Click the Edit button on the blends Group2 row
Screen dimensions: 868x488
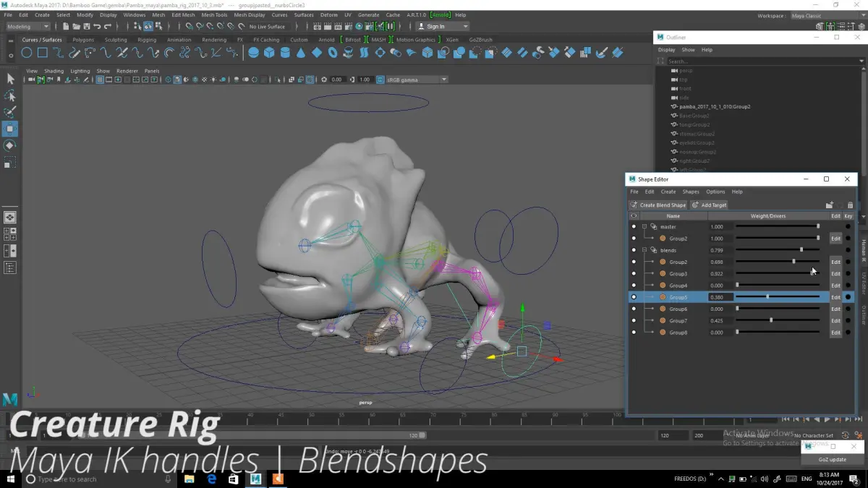click(x=835, y=262)
